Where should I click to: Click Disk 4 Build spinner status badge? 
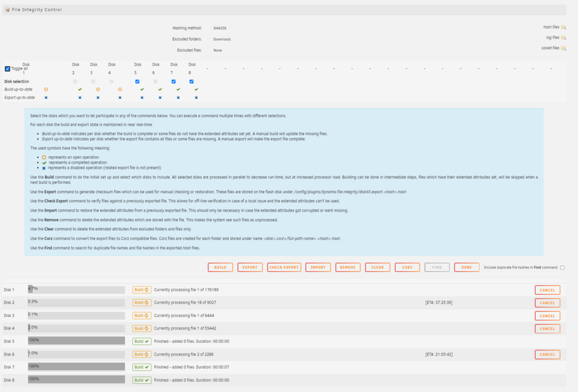142,328
